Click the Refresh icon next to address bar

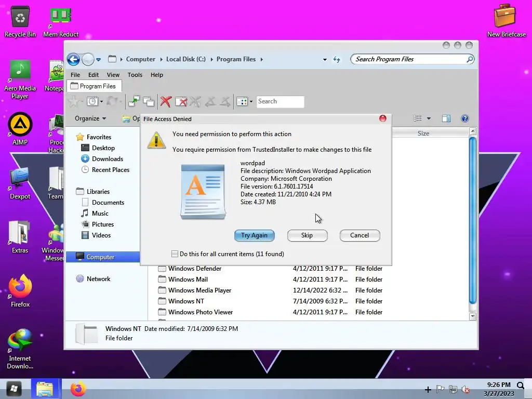(x=337, y=59)
